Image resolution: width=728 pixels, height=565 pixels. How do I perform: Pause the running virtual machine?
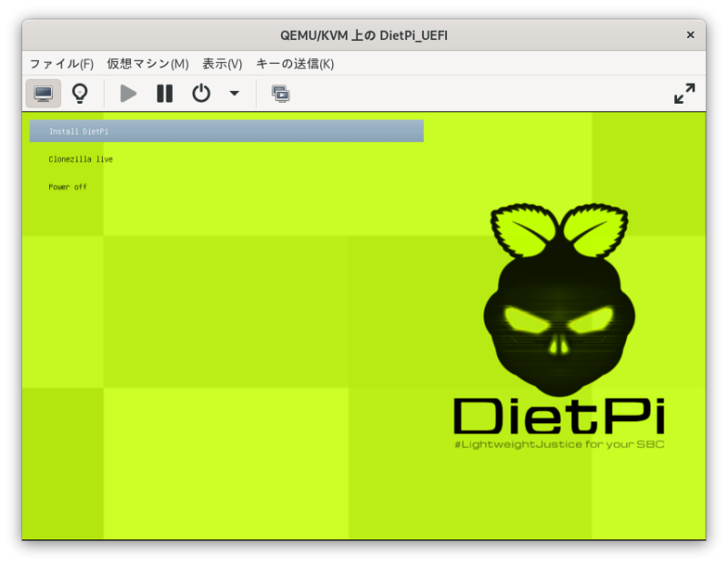click(x=165, y=94)
